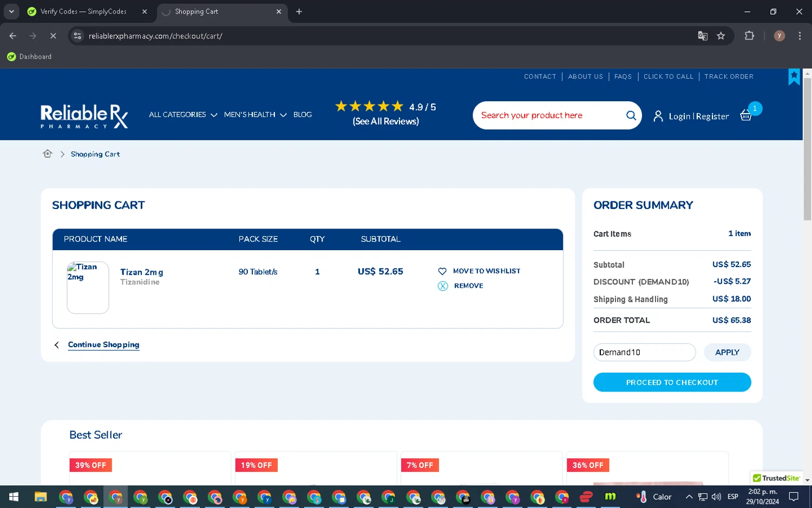Click the blue bookmark ribbon icon

(794, 77)
